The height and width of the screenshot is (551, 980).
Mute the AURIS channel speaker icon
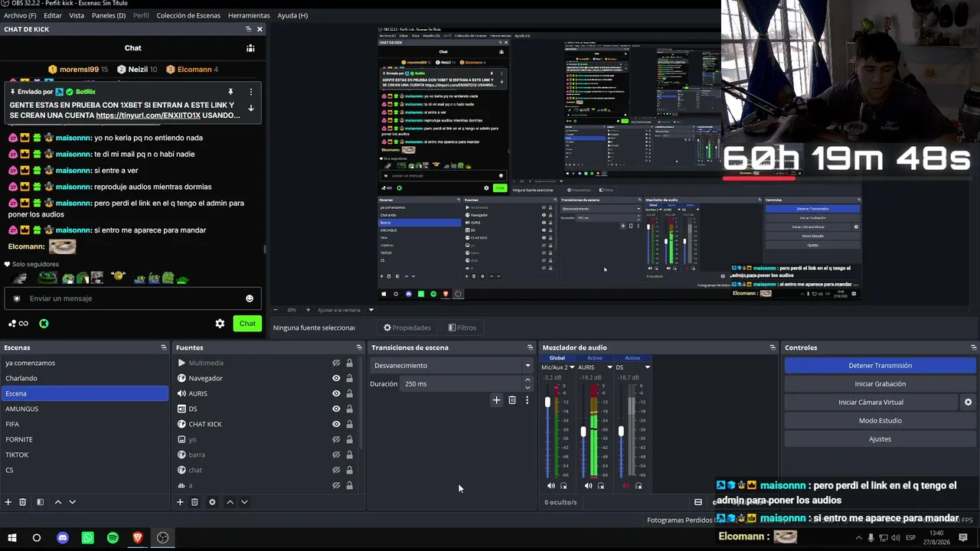[x=588, y=485]
